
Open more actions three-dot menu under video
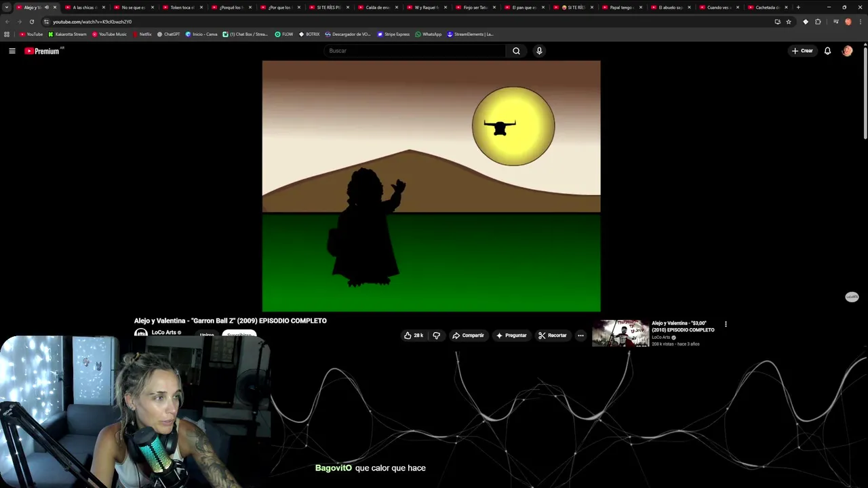coord(580,335)
